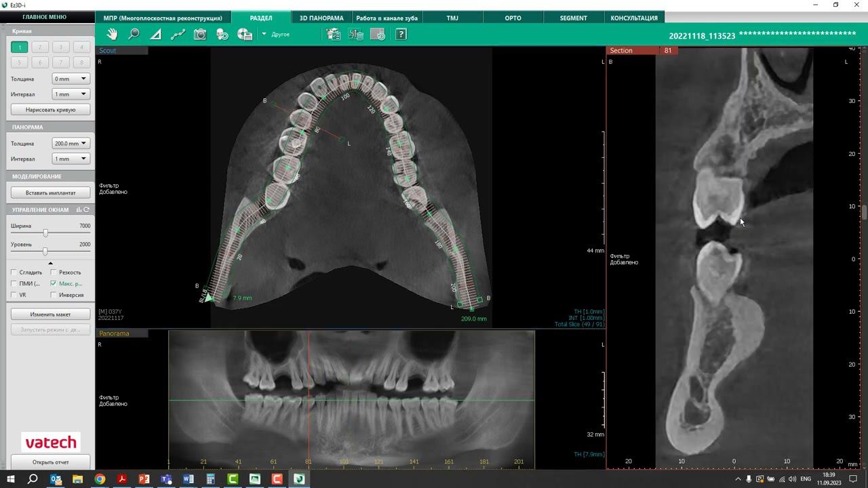The height and width of the screenshot is (488, 868).
Task: Select curve slot number 4
Action: [x=81, y=47]
